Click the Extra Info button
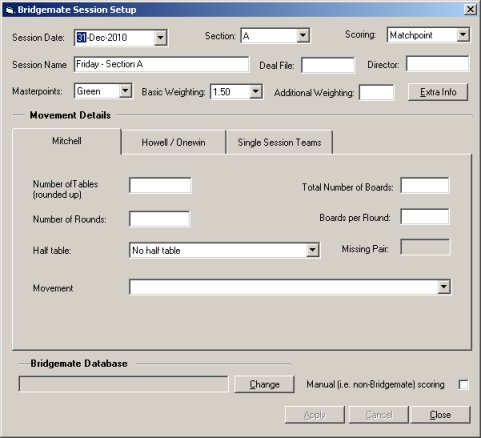This screenshot has height=438, width=481. coord(438,92)
